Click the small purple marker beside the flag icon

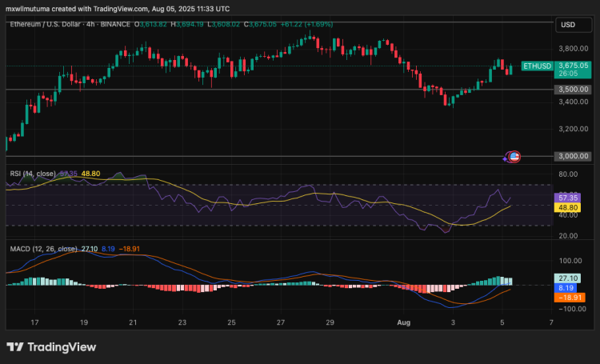coord(505,158)
